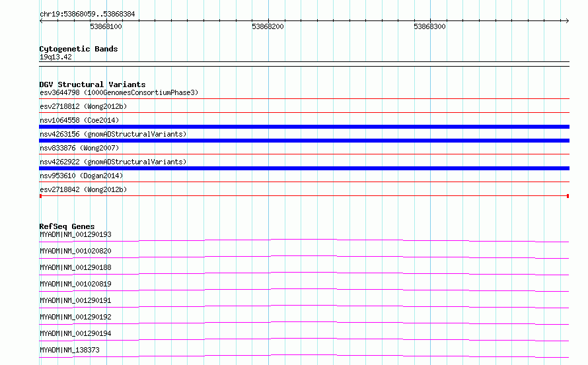Select transcript MYADM|NM_001020820
This screenshot has width=588, height=365.
click(x=75, y=251)
